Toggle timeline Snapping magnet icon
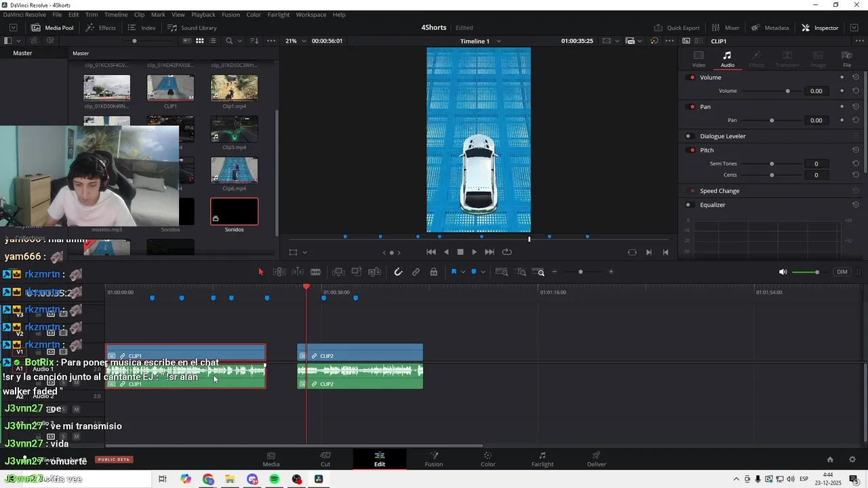The height and width of the screenshot is (488, 868). point(398,272)
